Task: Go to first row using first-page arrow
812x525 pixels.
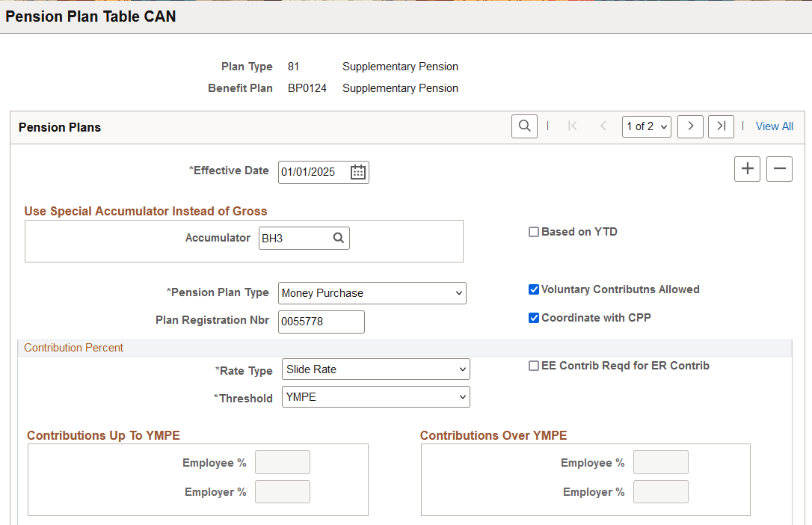Action: click(572, 126)
